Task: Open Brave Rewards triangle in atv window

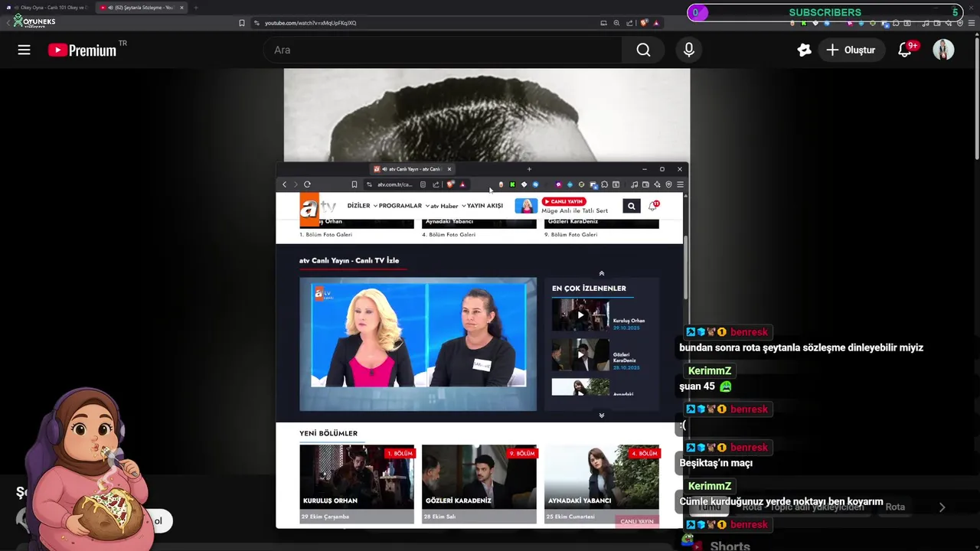Action: [x=462, y=184]
